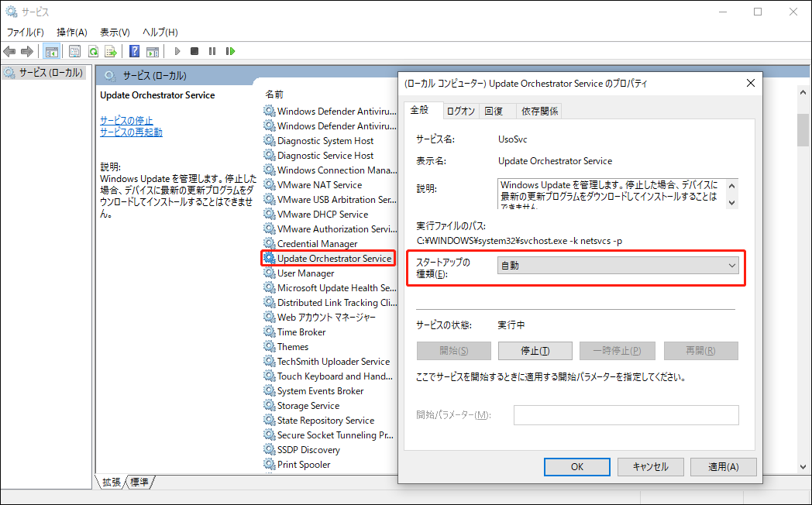The image size is (812, 505).
Task: Click the Stop Service square icon
Action: (x=194, y=51)
